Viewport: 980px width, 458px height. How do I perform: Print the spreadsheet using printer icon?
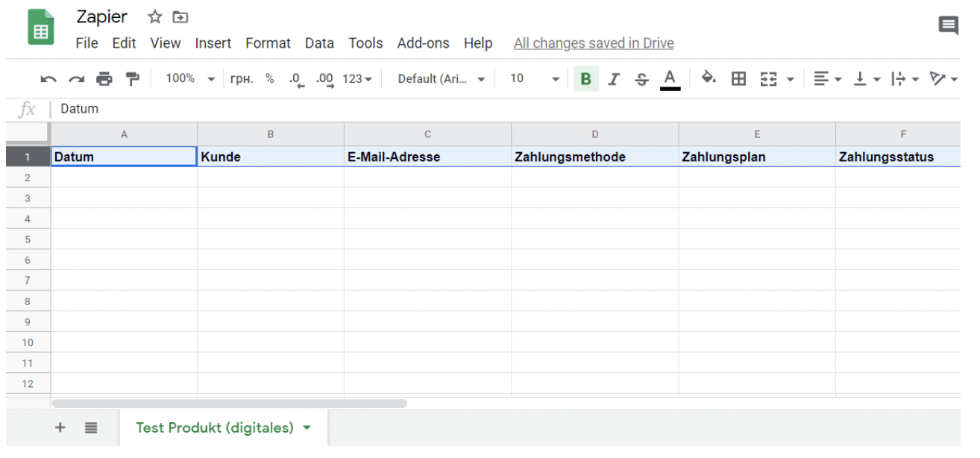(104, 79)
